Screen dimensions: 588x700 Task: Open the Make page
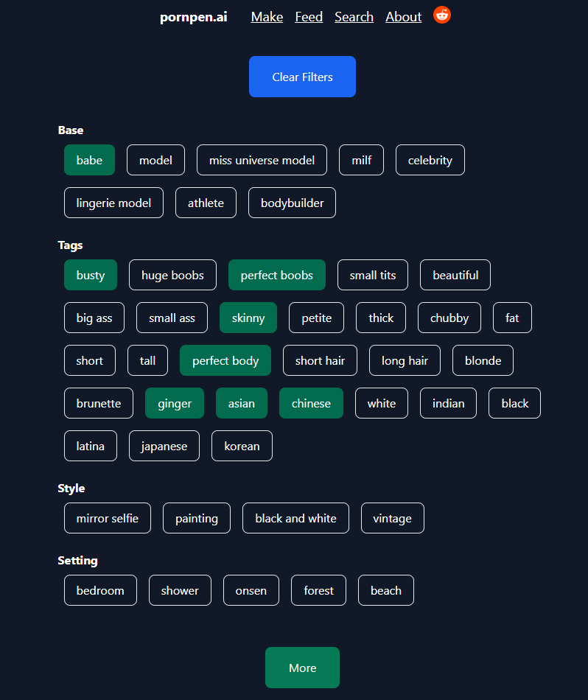267,17
